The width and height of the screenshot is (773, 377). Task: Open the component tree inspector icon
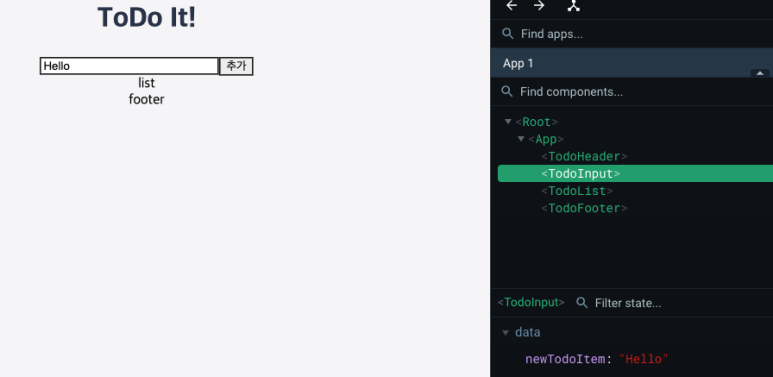coord(573,5)
